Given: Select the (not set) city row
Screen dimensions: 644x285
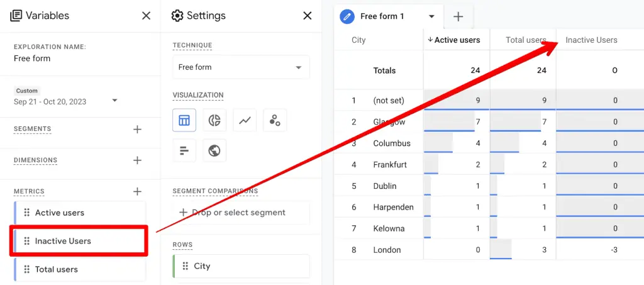Looking at the screenshot, I should pyautogui.click(x=389, y=101).
